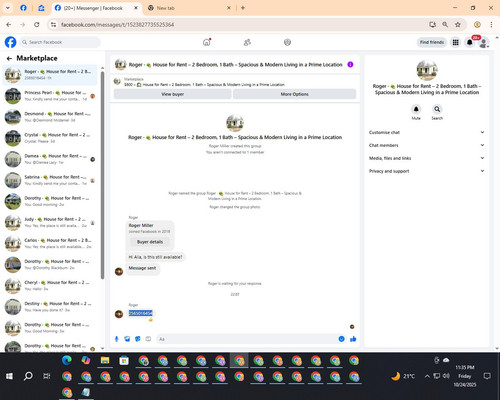Open Princess Pearl conversation

(x=50, y=96)
